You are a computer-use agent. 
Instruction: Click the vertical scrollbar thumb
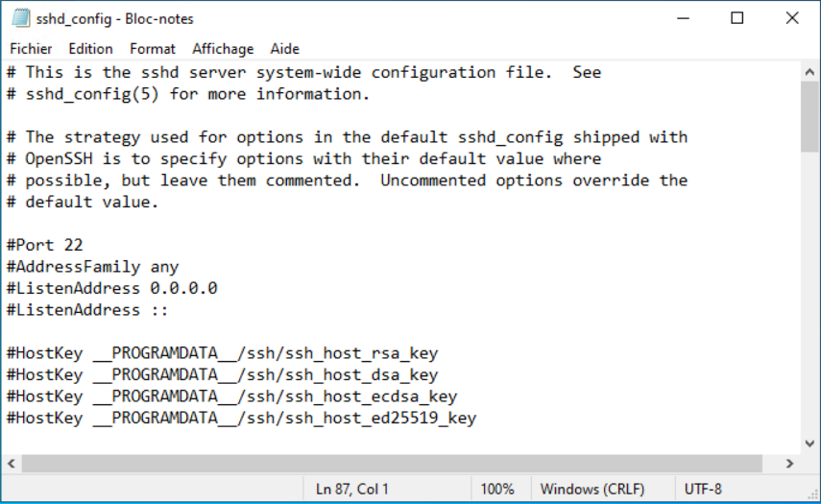click(809, 117)
